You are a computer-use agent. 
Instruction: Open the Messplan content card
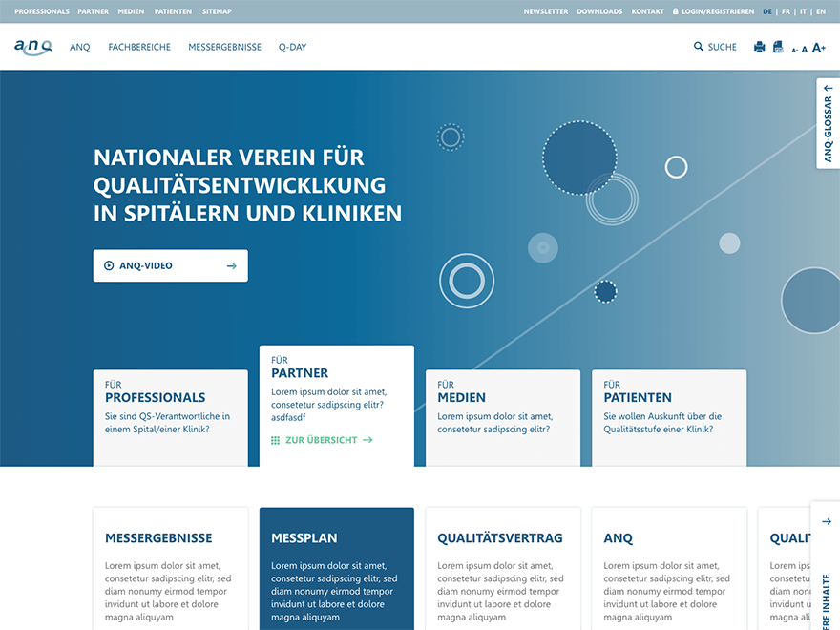tap(336, 568)
